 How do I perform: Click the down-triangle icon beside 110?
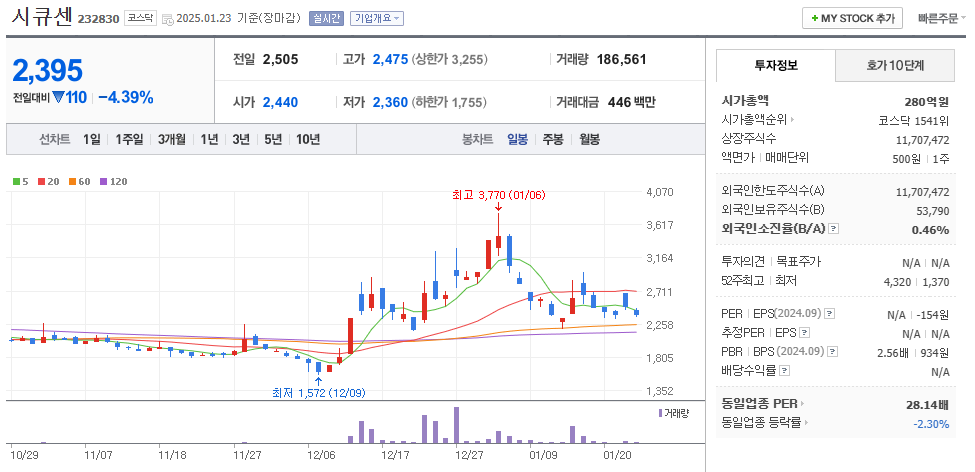(58, 98)
